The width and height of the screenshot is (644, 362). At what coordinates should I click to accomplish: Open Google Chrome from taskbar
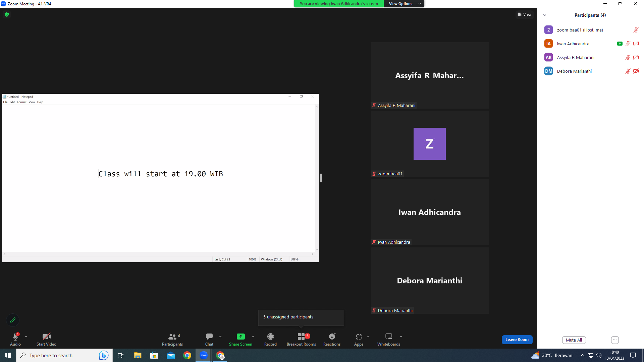tap(187, 355)
